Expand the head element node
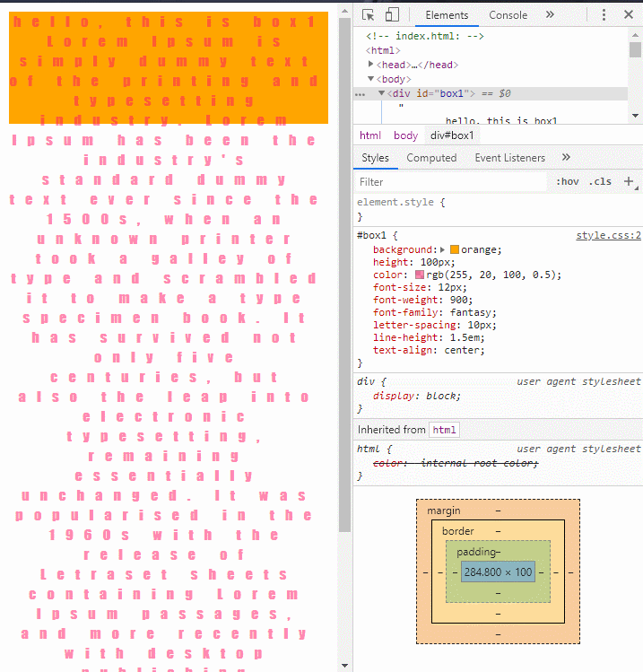The height and width of the screenshot is (672, 643). pos(371,65)
